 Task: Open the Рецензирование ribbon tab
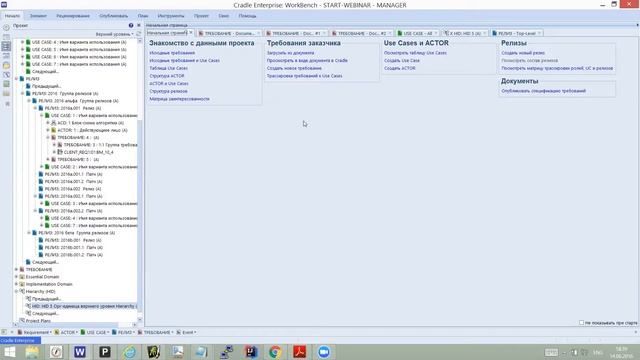point(73,16)
